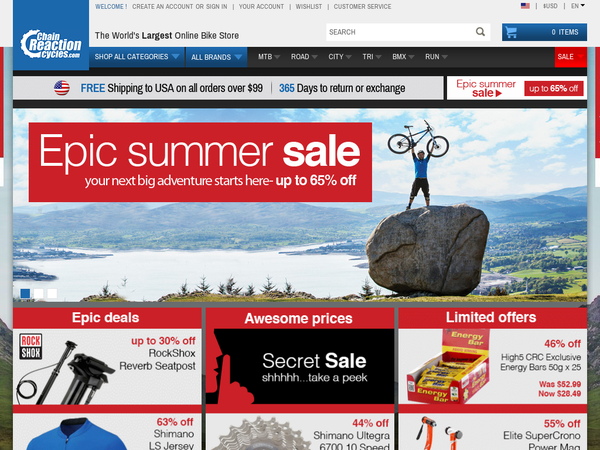Click the Chain Reaction Cycles logo

51,44
